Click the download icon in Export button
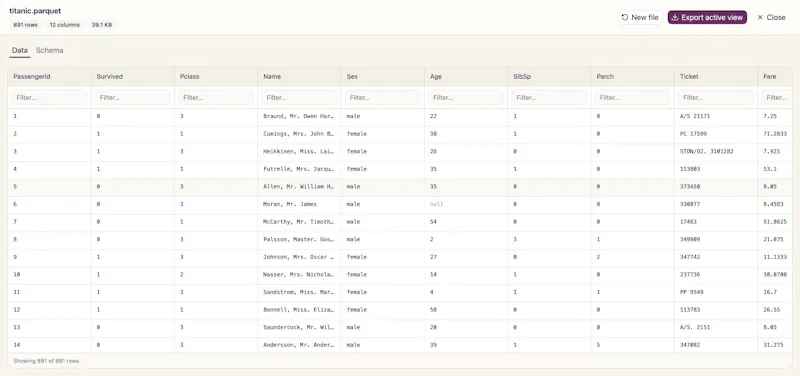This screenshot has height=376, width=800. [675, 17]
